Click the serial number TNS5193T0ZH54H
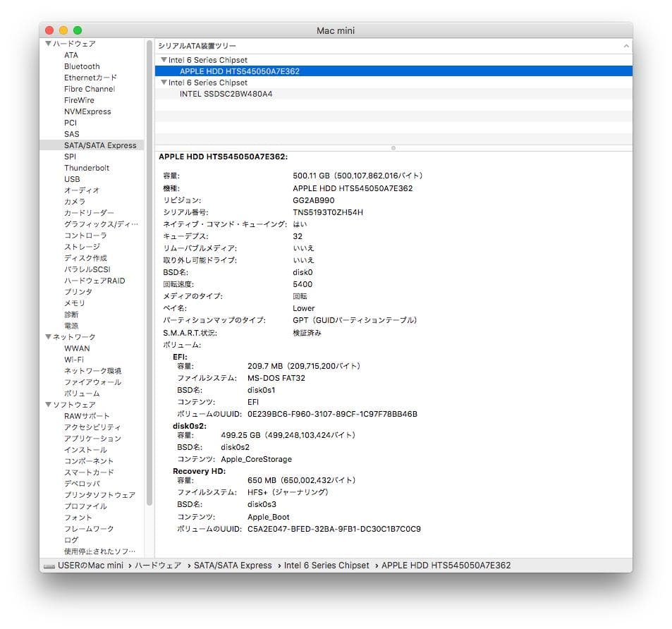The image size is (672, 629). (x=328, y=212)
